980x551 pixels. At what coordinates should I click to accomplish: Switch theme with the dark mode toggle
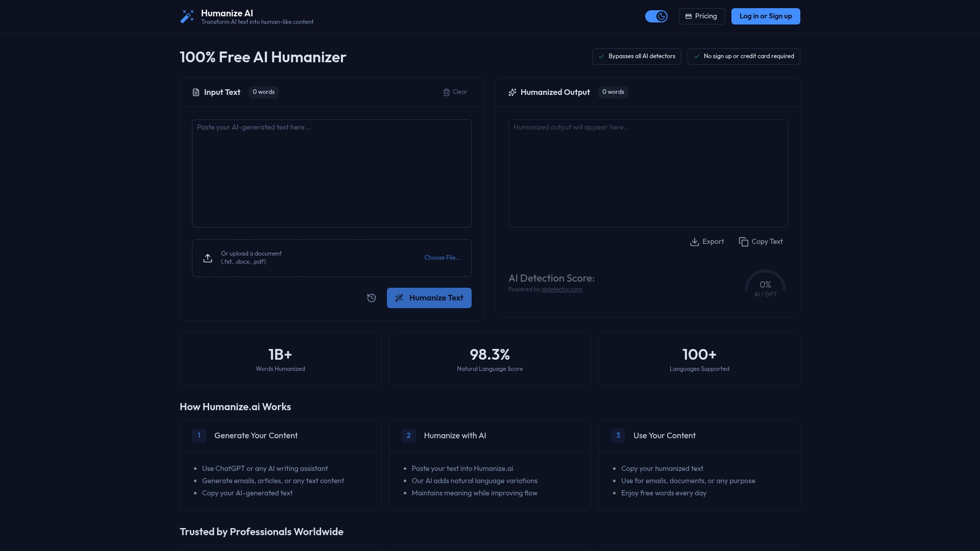click(656, 16)
